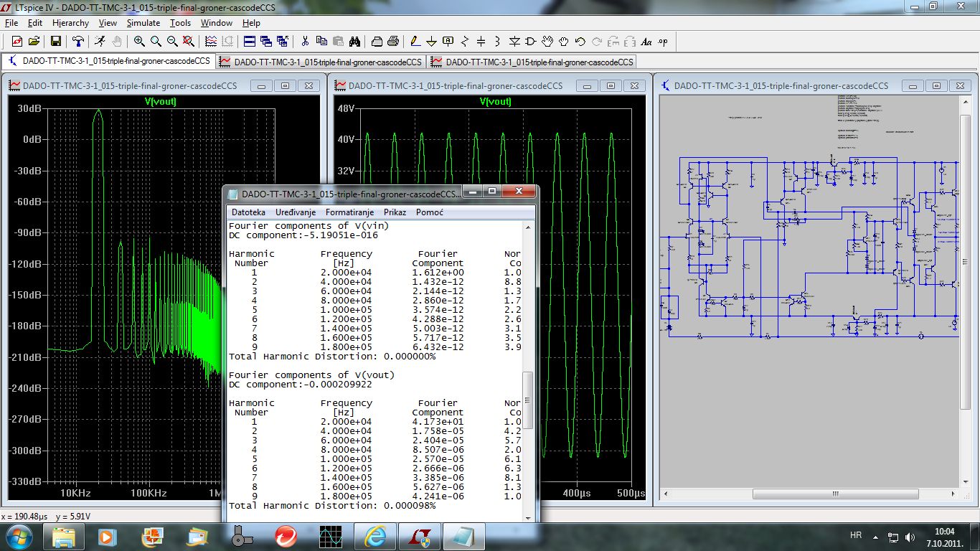Image resolution: width=980 pixels, height=551 pixels.
Task: Place a Ground symbol
Action: point(432,41)
